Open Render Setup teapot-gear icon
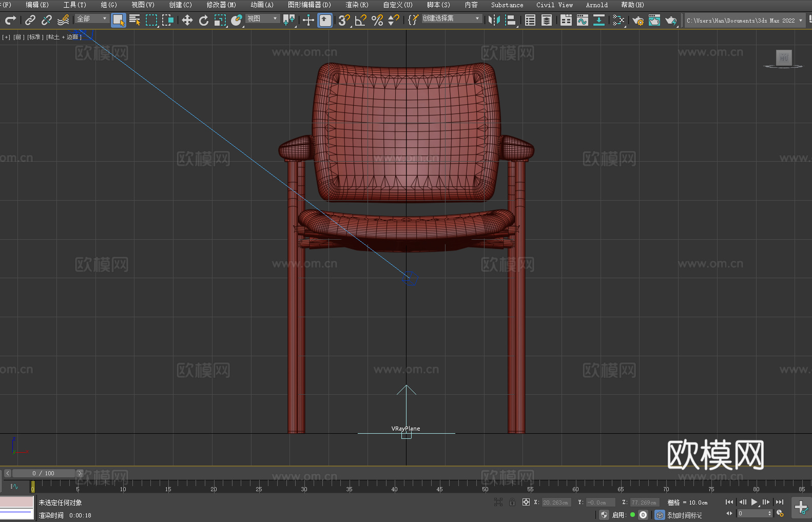The height and width of the screenshot is (522, 812). pos(638,20)
